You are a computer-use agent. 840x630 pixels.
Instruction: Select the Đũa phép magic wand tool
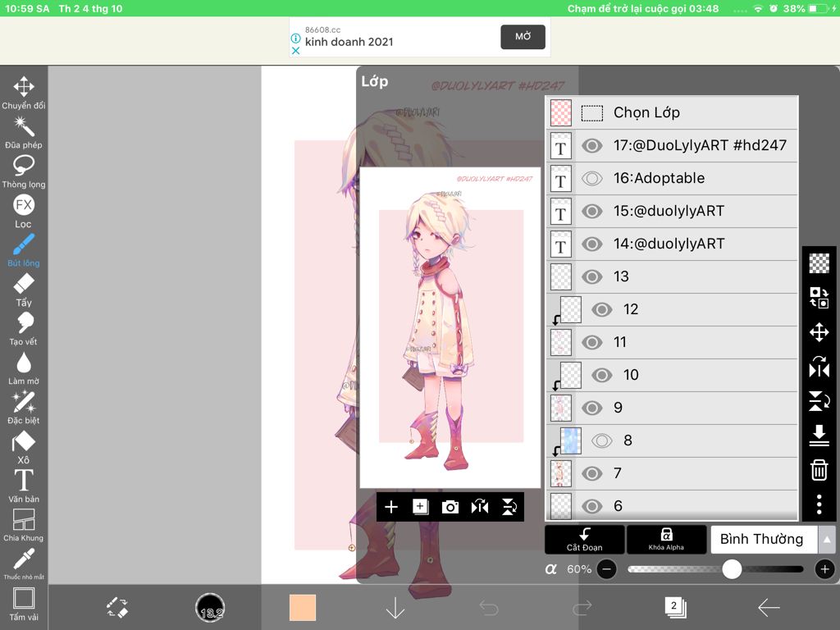pos(24,132)
